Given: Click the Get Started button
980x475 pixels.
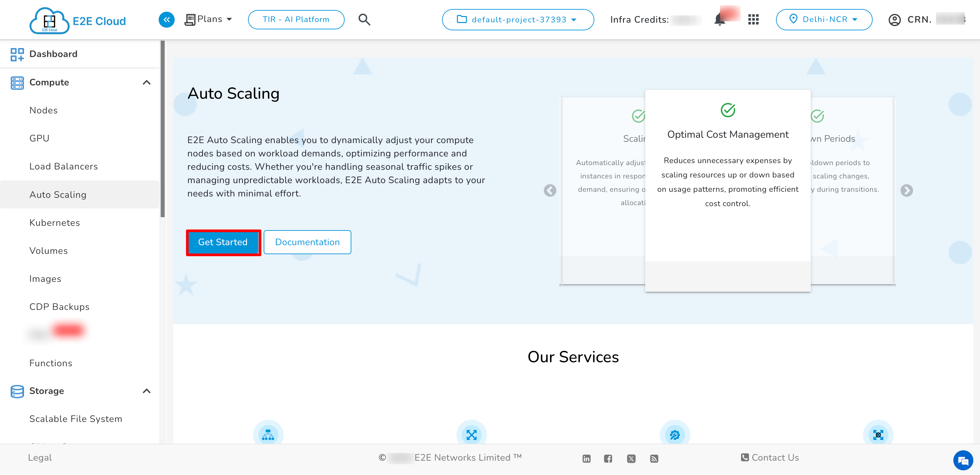Looking at the screenshot, I should pyautogui.click(x=223, y=242).
